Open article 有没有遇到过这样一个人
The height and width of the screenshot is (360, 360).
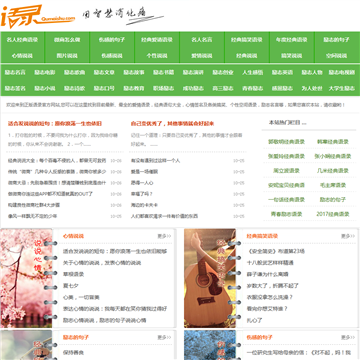pos(155,161)
